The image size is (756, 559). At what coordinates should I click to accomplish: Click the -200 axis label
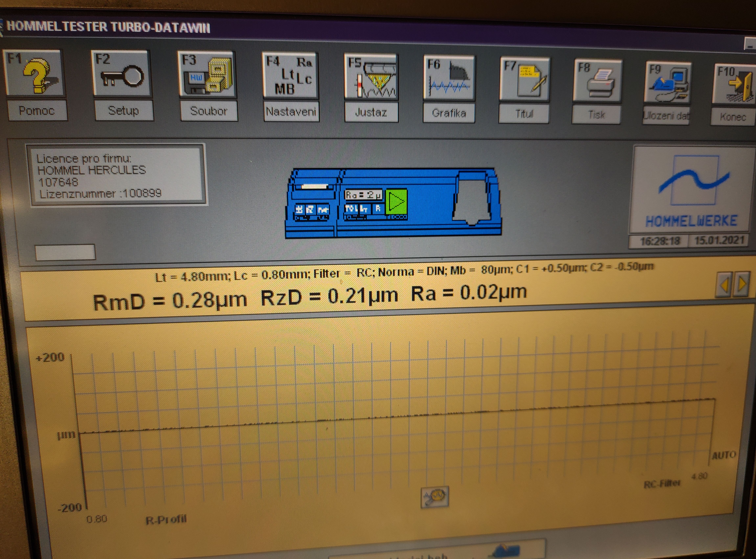pyautogui.click(x=69, y=507)
